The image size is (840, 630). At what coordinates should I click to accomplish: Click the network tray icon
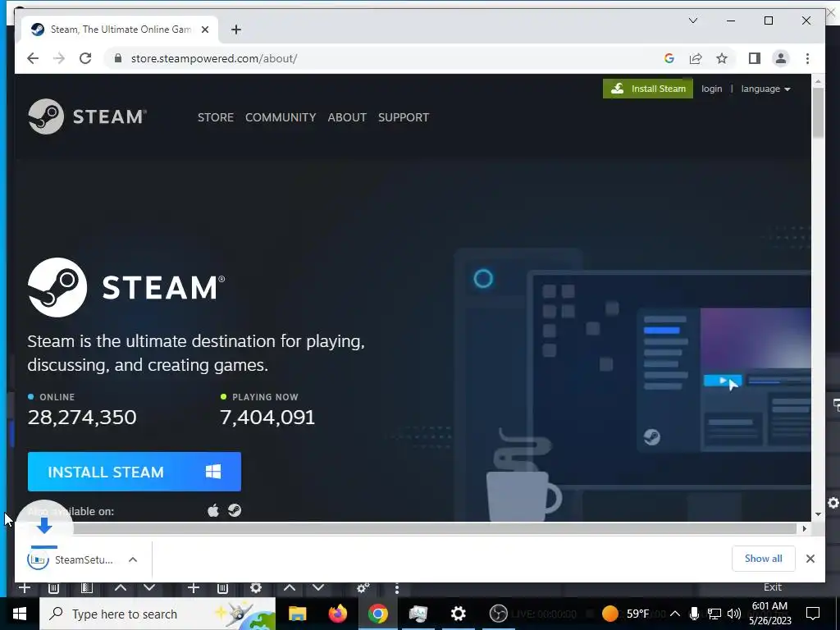[714, 614]
